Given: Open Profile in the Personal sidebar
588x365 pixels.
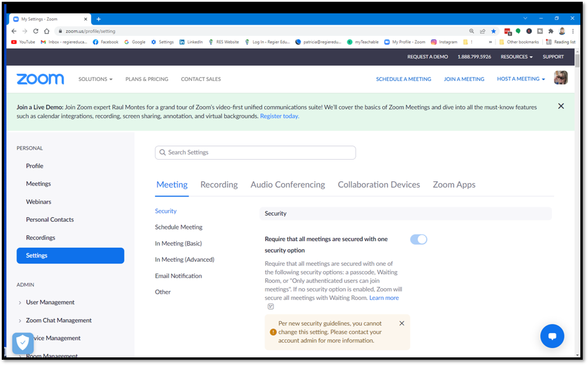Looking at the screenshot, I should click(x=35, y=166).
